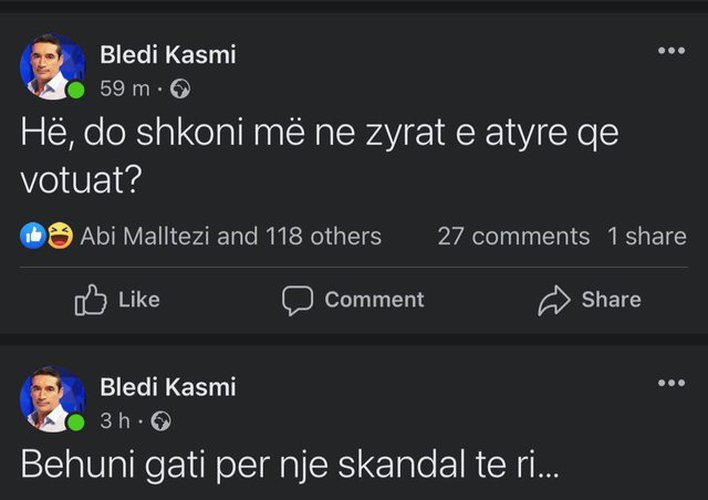Screen dimensions: 708x500
Task: Open the 3 h timestamp link
Action: coord(115,422)
